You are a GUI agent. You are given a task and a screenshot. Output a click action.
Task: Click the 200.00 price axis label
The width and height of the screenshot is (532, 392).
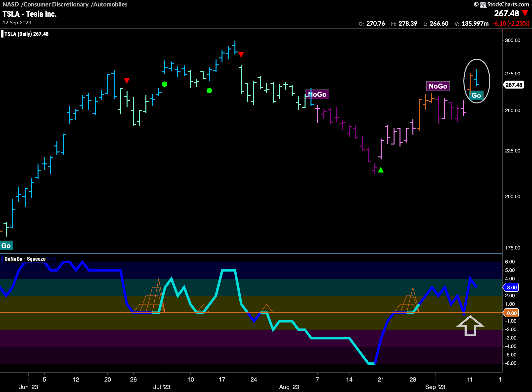(x=513, y=196)
